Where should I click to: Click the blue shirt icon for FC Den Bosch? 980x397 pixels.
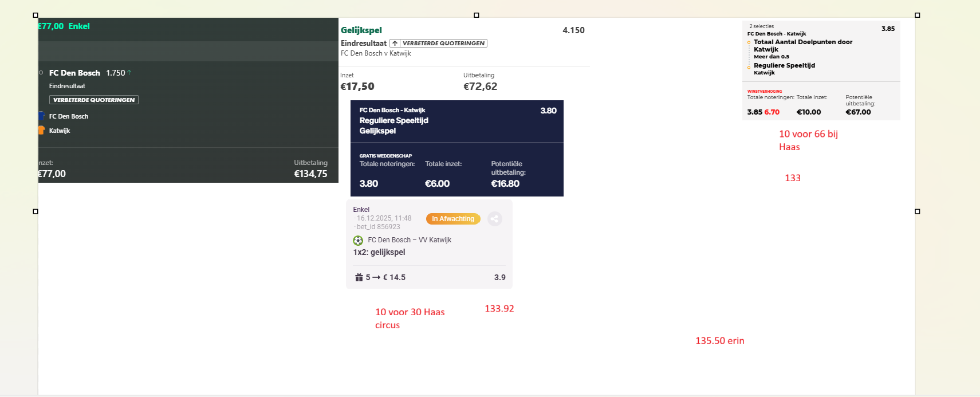coord(41,116)
